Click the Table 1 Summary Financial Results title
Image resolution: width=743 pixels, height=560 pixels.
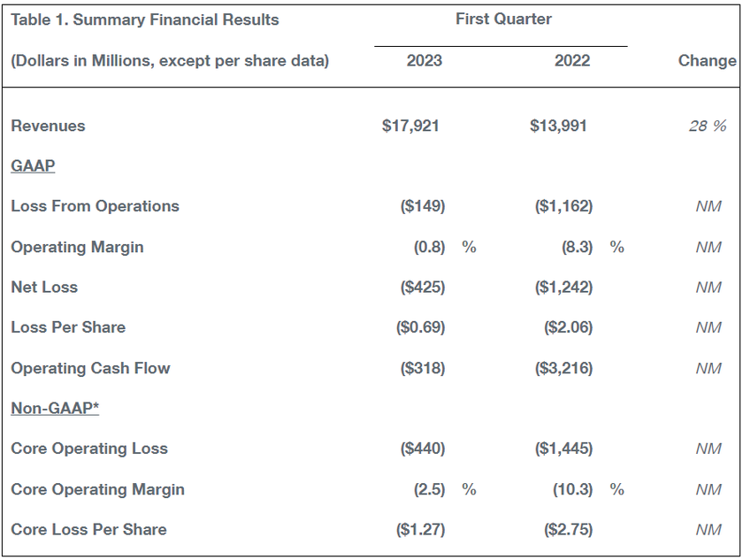pyautogui.click(x=145, y=19)
